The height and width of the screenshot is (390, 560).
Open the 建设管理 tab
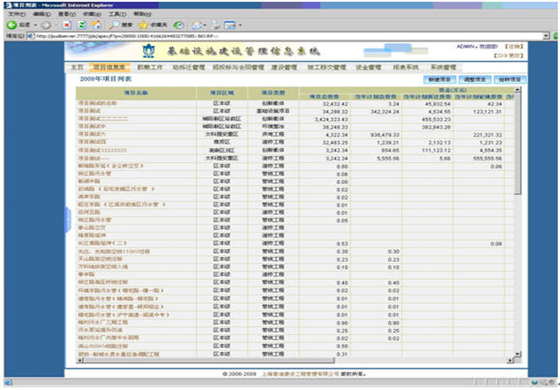pos(284,67)
